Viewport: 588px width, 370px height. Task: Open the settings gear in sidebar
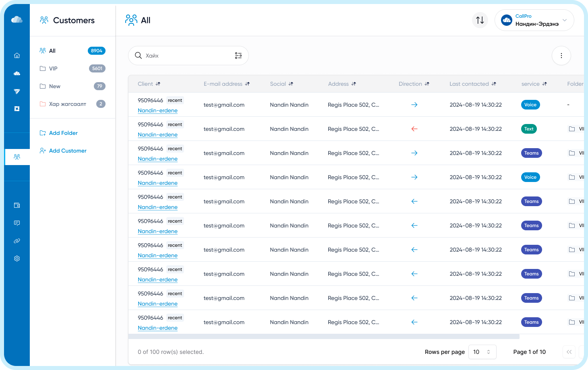click(17, 258)
